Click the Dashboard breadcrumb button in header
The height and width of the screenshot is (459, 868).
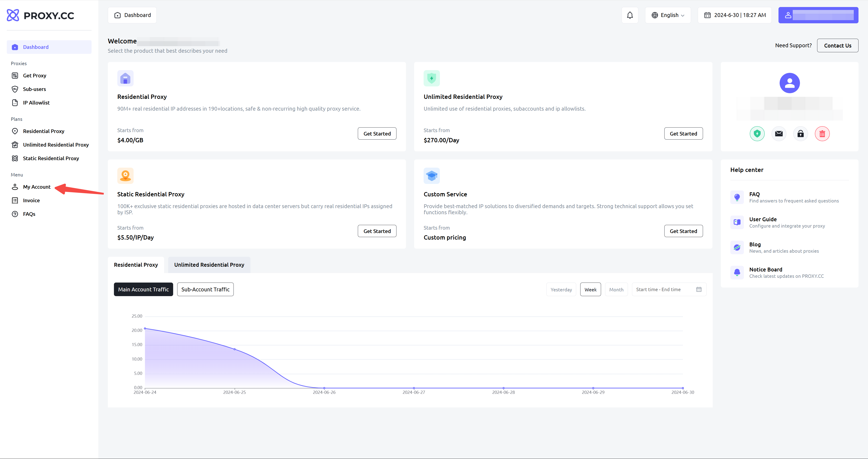pos(132,15)
